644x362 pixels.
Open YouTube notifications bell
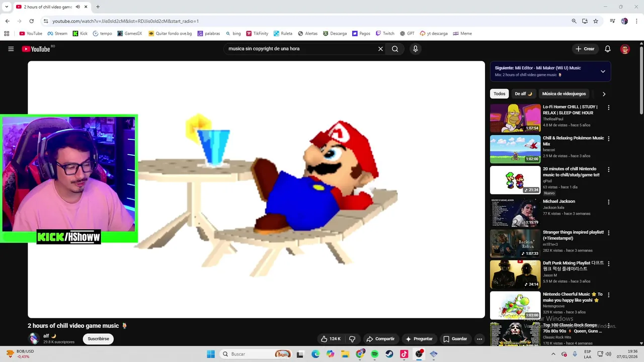tap(608, 49)
